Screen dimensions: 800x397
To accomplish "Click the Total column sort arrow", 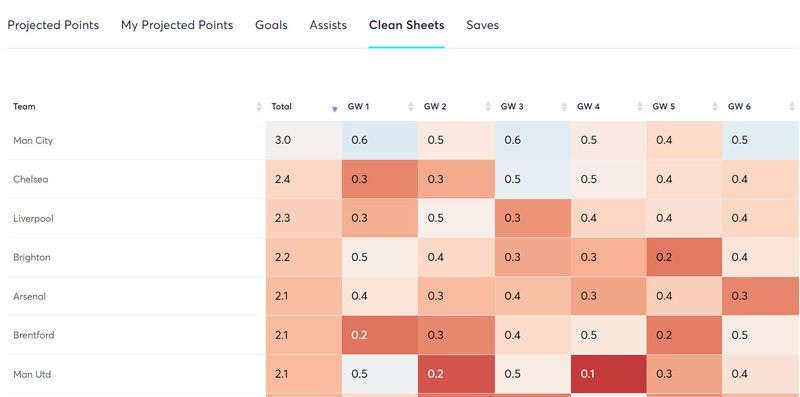I will coord(335,109).
